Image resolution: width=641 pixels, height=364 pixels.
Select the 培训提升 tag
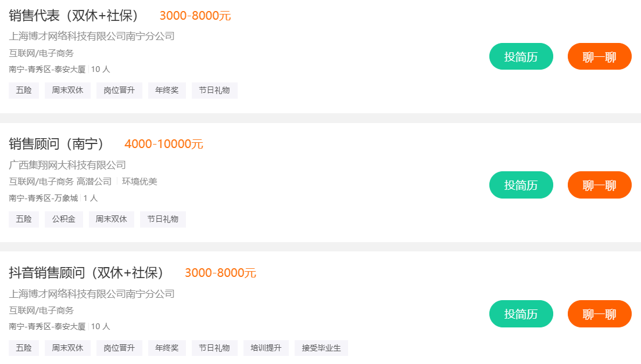[266, 348]
